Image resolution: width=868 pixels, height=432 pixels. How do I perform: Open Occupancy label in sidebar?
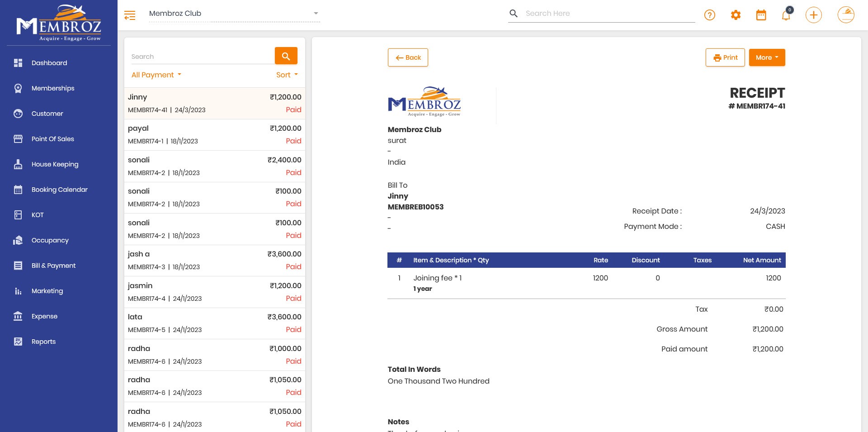(50, 240)
